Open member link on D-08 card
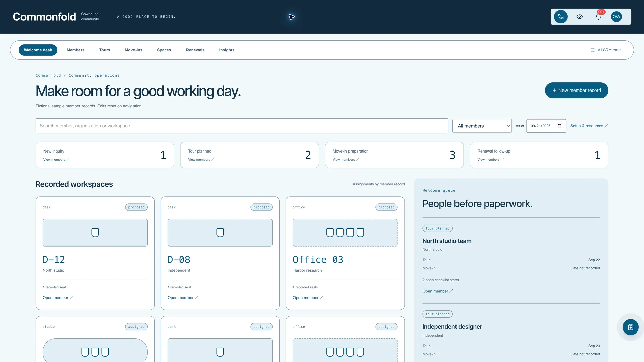Screen dimensions: 644x362 pyautogui.click(x=183, y=298)
